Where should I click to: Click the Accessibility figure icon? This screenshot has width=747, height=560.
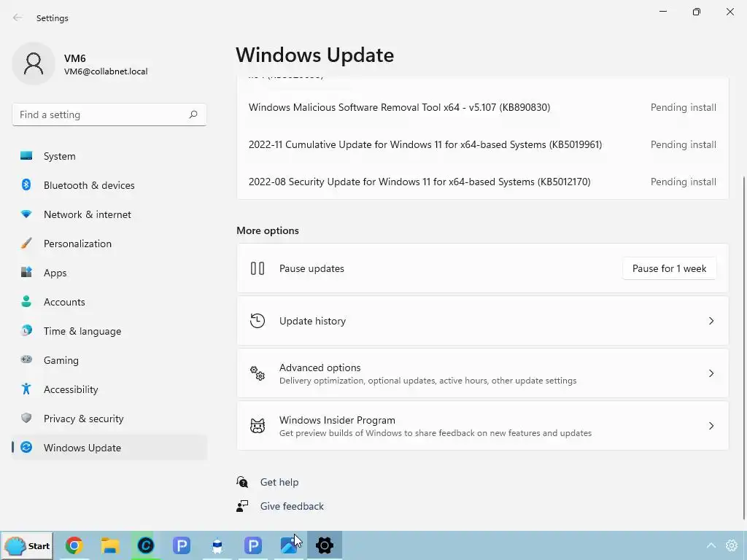click(x=26, y=389)
